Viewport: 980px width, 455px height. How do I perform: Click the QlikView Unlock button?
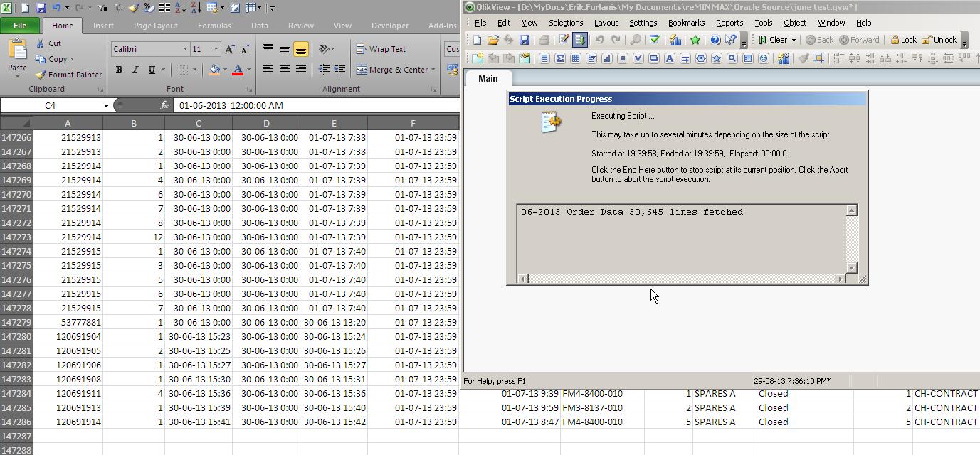(x=939, y=40)
